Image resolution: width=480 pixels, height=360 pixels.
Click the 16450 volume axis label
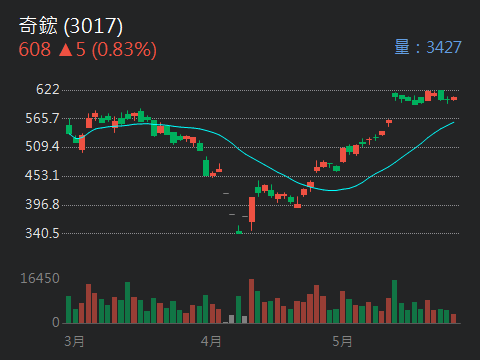point(40,278)
